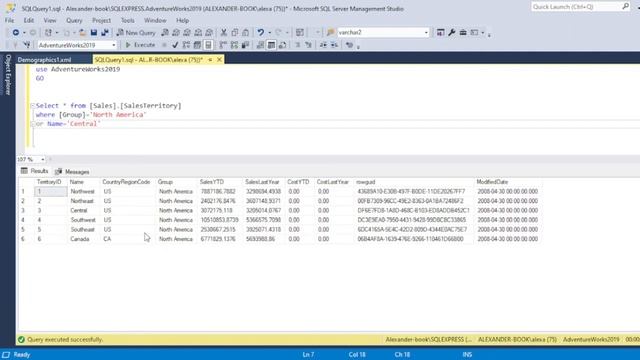Click the Solution Explorer toolbar icon
Screen dimensions: 640x360
pyautogui.click(x=440, y=32)
